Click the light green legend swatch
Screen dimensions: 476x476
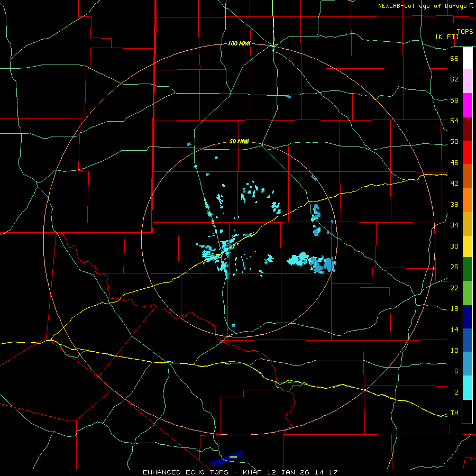(467, 293)
